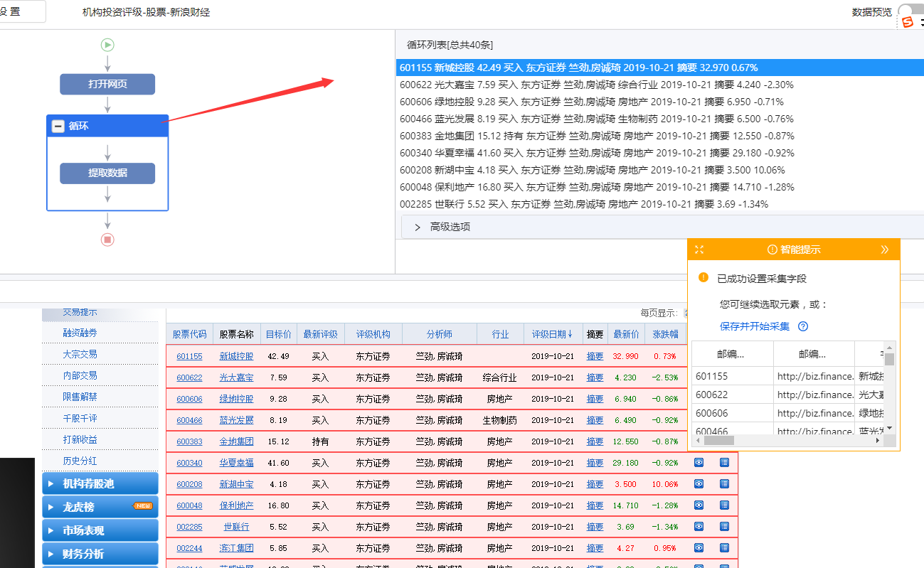Select the loop list row starting with 600383 金地集团
Screen dimensions: 924x568
point(659,136)
